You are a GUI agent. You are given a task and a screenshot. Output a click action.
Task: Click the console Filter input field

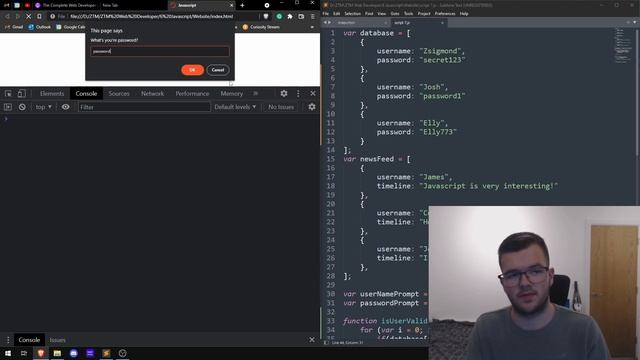coord(144,107)
